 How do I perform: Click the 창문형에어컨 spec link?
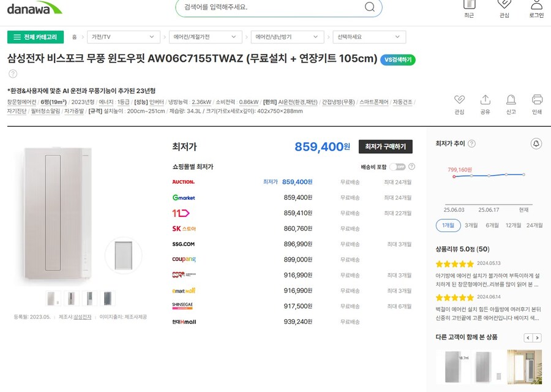click(21, 102)
